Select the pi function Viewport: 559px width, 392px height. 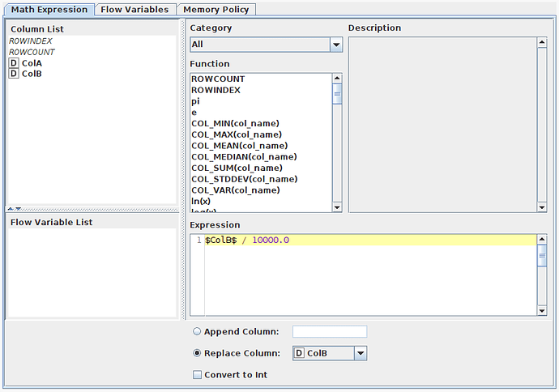[x=195, y=101]
